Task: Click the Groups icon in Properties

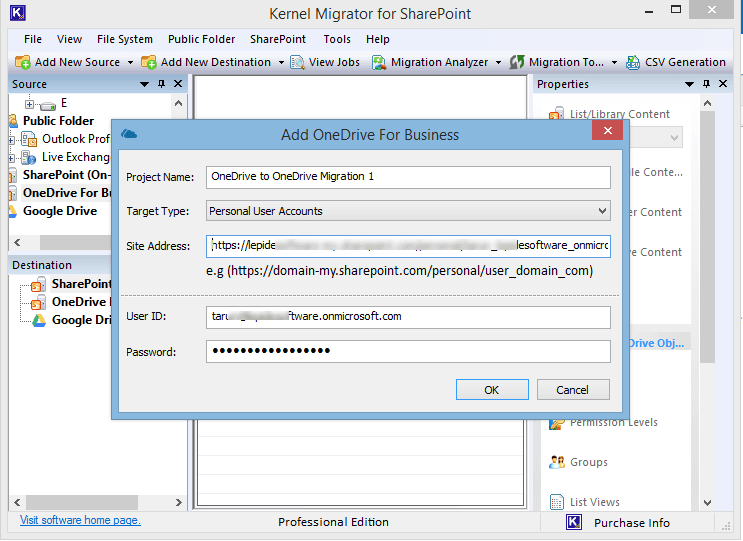Action: (557, 462)
